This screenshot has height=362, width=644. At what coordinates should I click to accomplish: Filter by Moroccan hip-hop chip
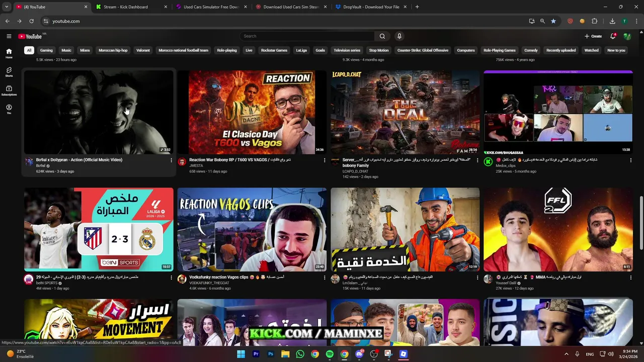tap(113, 50)
